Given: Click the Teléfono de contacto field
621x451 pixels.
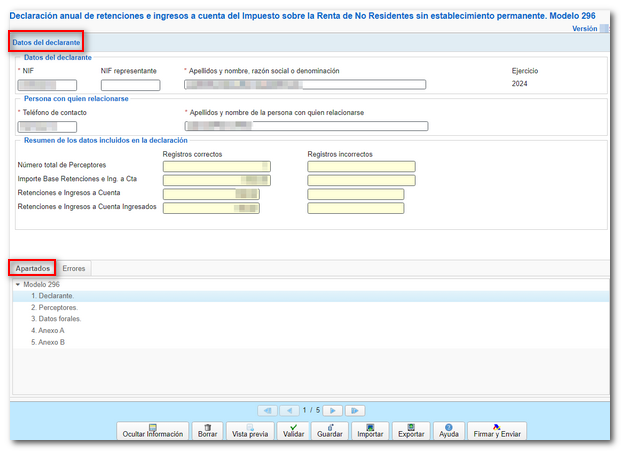Looking at the screenshot, I should point(47,126).
